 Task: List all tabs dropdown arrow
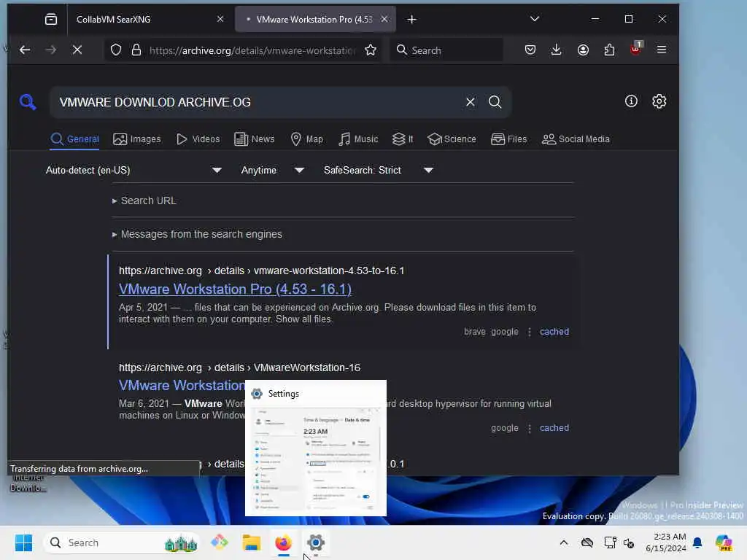coord(535,19)
